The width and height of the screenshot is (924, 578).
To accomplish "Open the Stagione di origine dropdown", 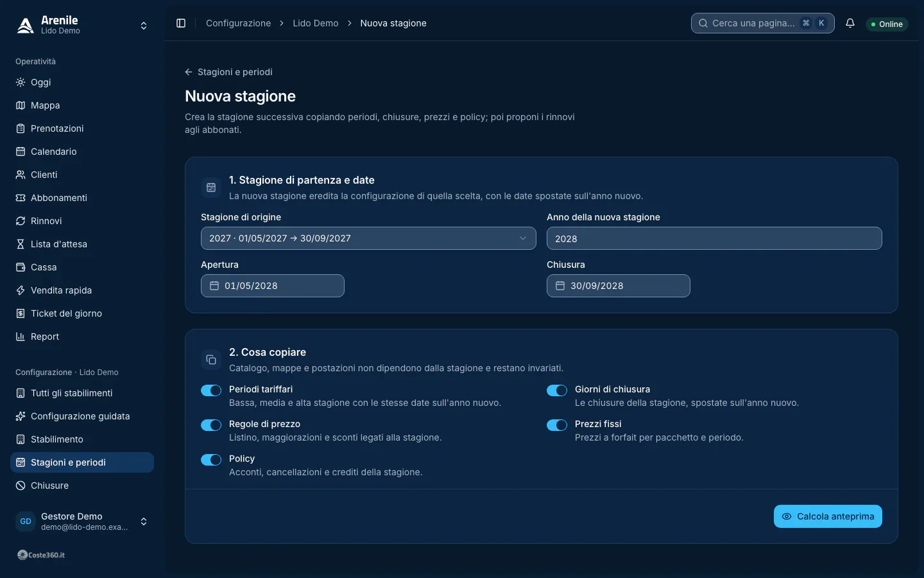I will 368,238.
